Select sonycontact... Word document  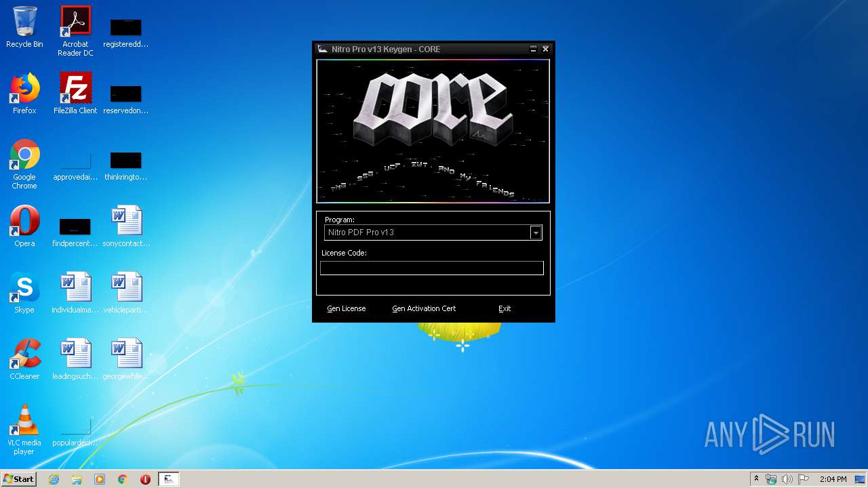coord(126,226)
